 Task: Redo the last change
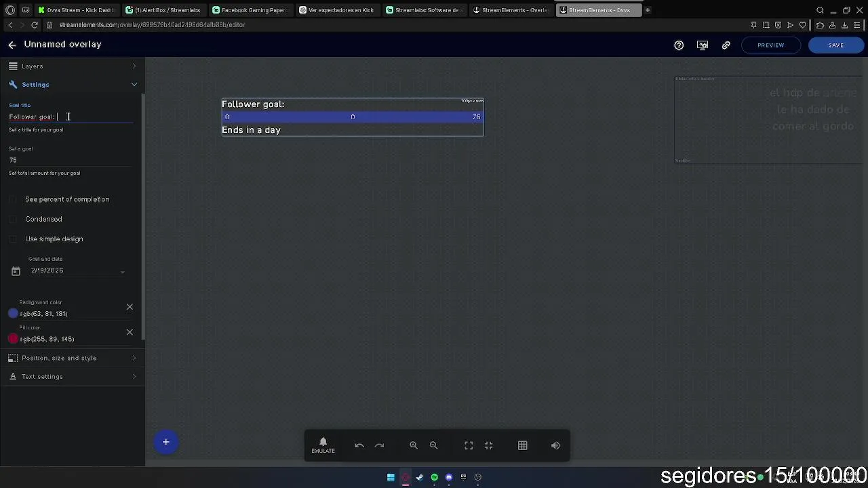[x=380, y=445]
